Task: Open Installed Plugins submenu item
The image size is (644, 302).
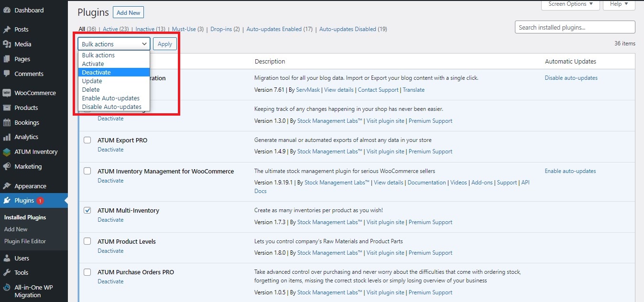Action: [x=25, y=217]
